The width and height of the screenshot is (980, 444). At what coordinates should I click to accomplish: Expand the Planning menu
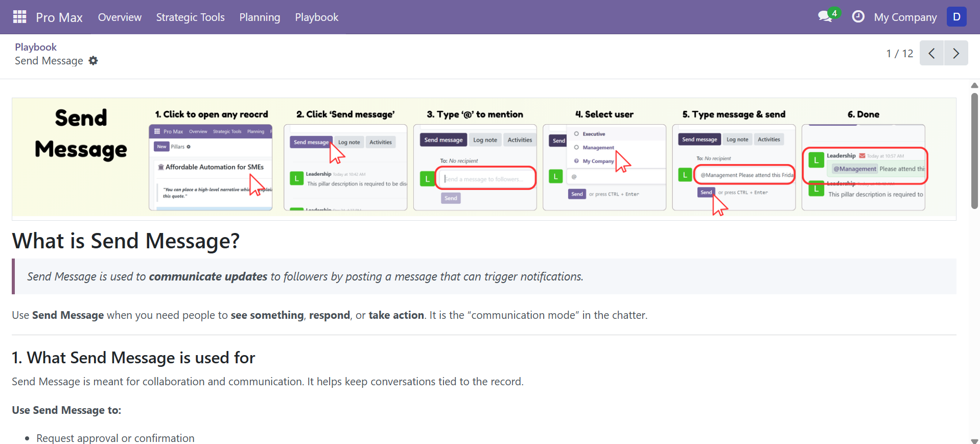260,17
